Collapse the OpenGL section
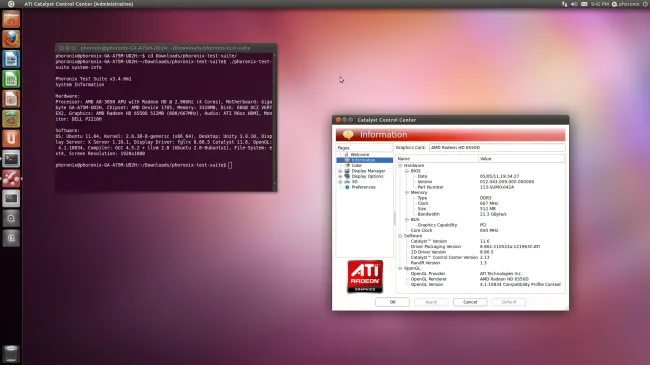 pyautogui.click(x=400, y=268)
